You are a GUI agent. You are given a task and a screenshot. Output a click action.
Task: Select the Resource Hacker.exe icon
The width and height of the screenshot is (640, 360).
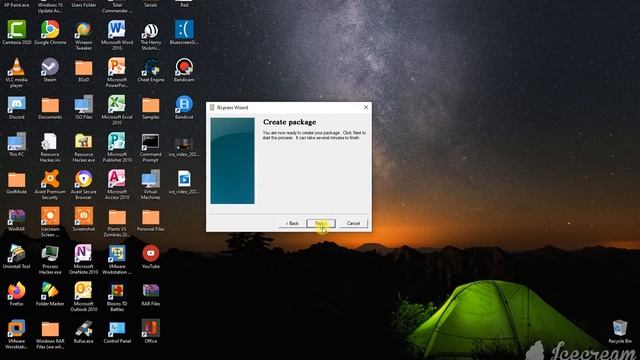[84, 142]
